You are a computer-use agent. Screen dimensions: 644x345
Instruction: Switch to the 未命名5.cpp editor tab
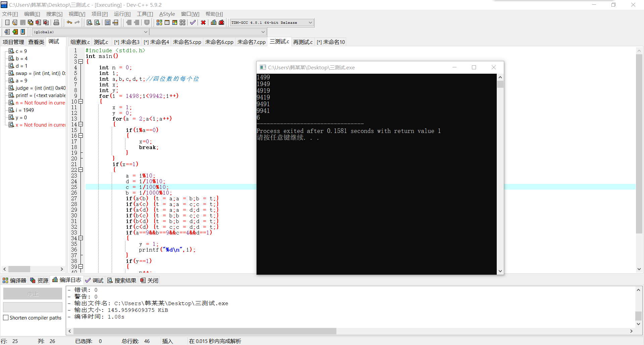tap(187, 42)
